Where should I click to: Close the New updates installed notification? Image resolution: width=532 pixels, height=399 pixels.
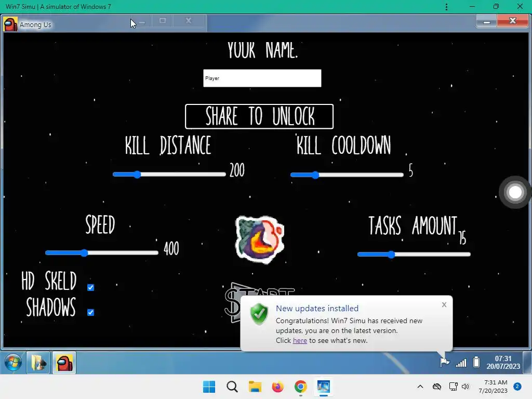444,304
